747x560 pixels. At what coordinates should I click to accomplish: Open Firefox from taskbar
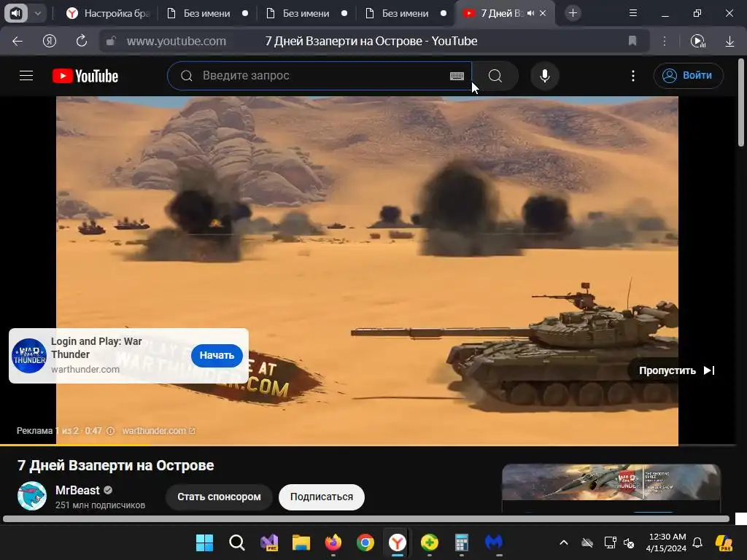[x=333, y=542]
